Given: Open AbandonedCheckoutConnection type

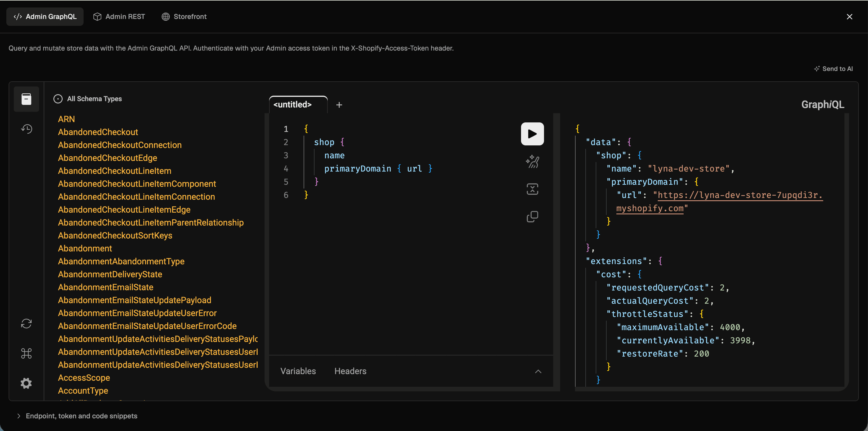Looking at the screenshot, I should pyautogui.click(x=119, y=145).
